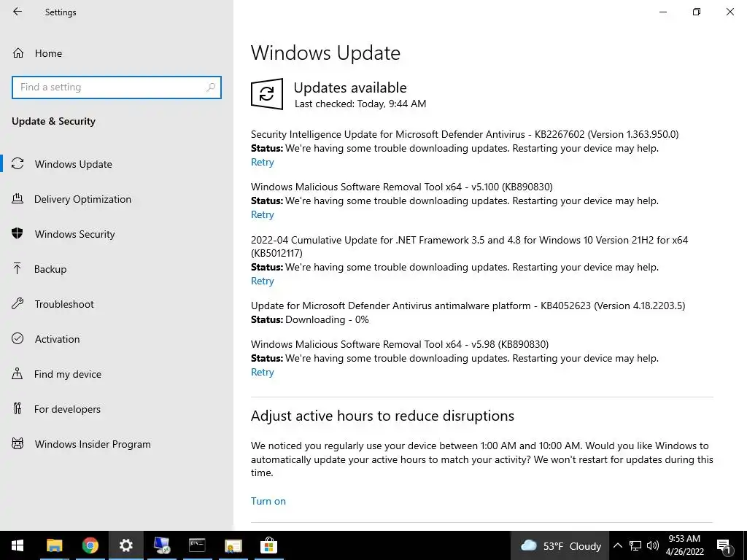This screenshot has height=560, width=747.
Task: Click the KB4052623 Defender platform update title
Action: (468, 306)
